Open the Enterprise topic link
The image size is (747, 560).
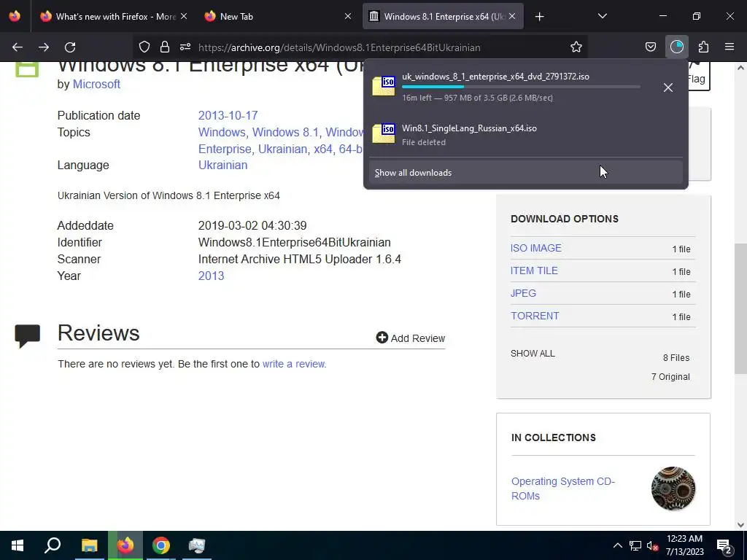tap(225, 149)
